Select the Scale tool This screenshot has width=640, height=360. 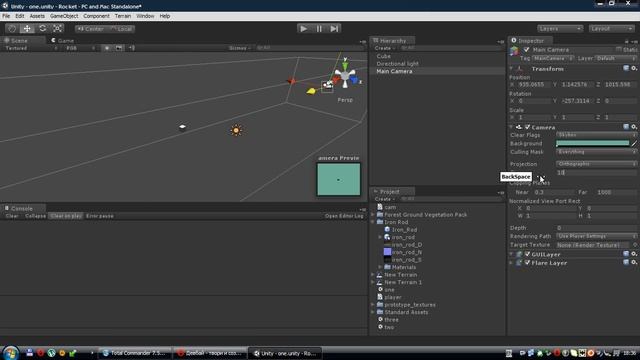tap(58, 29)
